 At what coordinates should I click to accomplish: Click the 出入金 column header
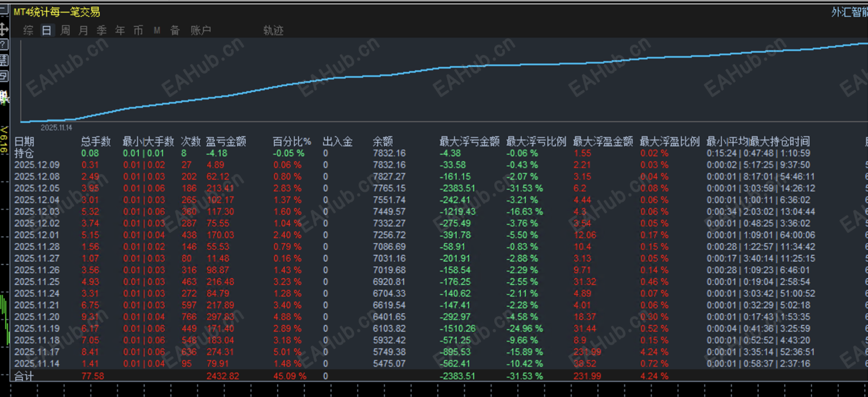[337, 142]
